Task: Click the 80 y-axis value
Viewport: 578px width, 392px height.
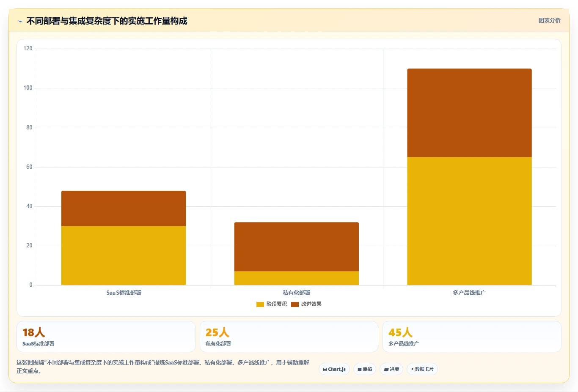Action: point(29,127)
